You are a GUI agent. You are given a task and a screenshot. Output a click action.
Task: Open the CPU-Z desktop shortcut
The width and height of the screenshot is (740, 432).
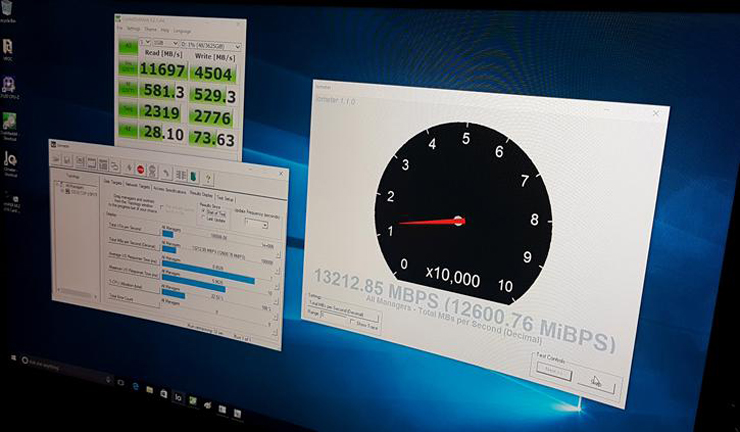pyautogui.click(x=8, y=87)
